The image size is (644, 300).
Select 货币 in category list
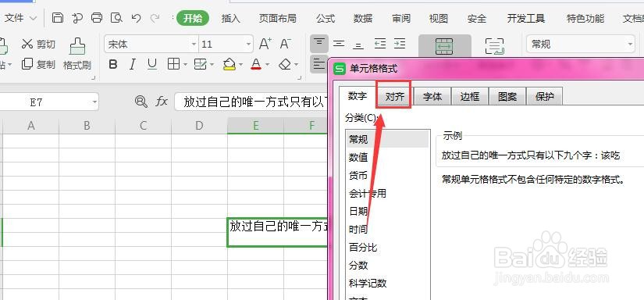tap(358, 176)
